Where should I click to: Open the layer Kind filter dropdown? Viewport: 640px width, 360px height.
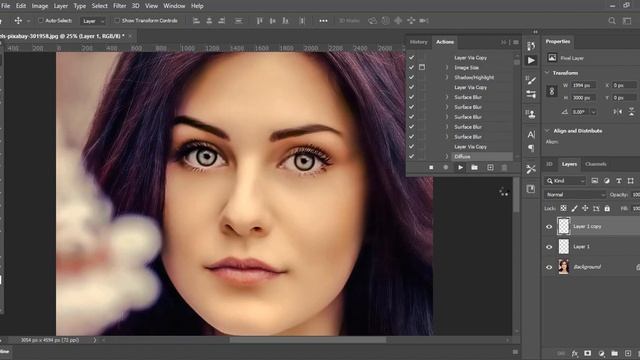[x=566, y=180]
